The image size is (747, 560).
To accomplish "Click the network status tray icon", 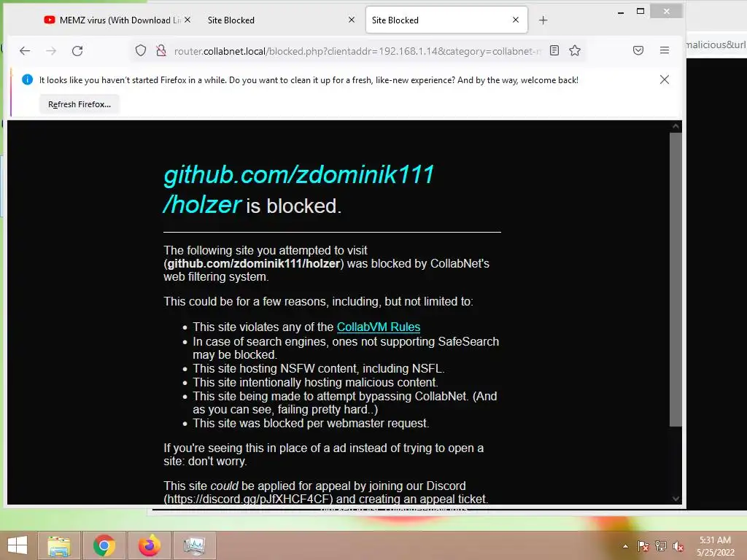I will click(661, 546).
